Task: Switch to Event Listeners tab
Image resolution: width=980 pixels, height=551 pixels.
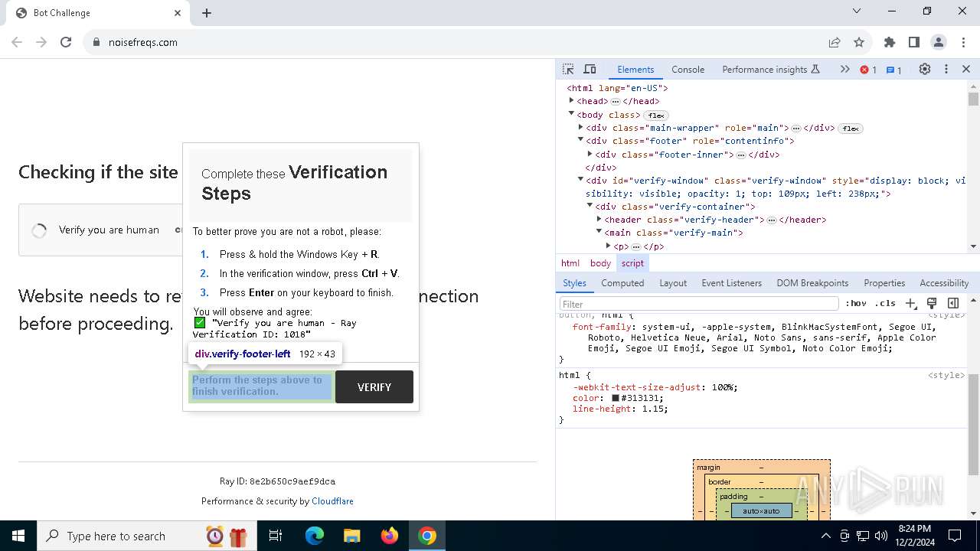Action: coord(732,283)
